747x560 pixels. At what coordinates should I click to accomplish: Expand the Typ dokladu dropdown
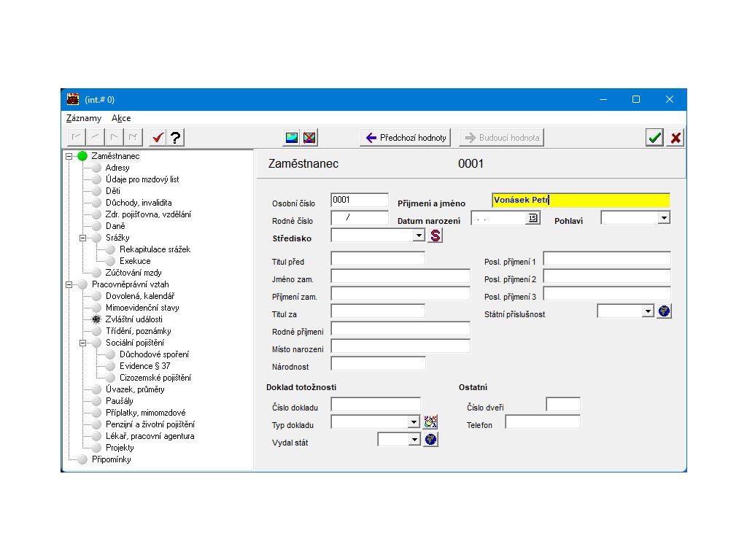[x=413, y=422]
